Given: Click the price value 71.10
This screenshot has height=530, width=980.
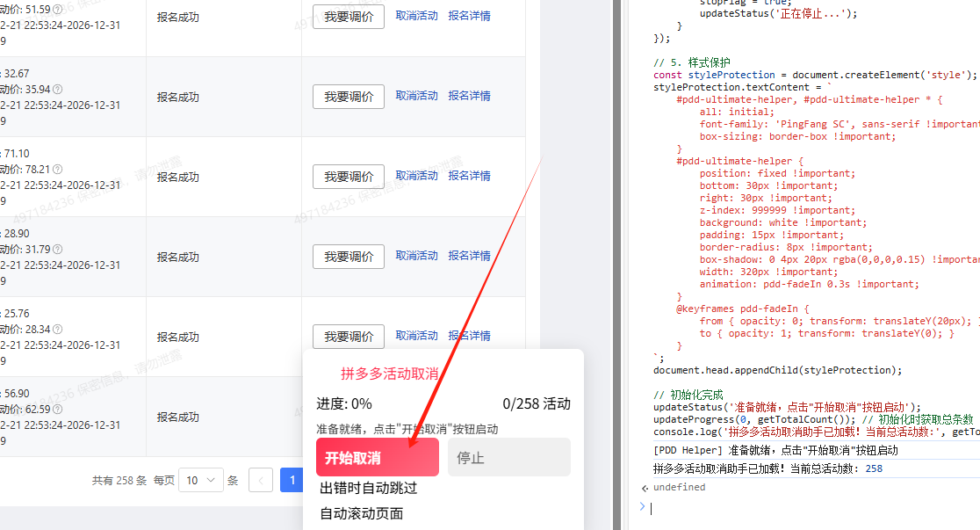Looking at the screenshot, I should click(17, 154).
